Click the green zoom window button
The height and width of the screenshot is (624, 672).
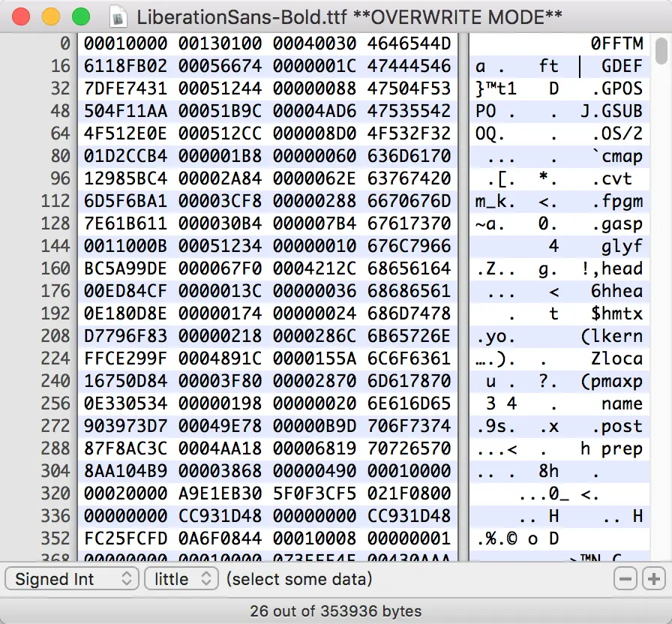(x=80, y=17)
